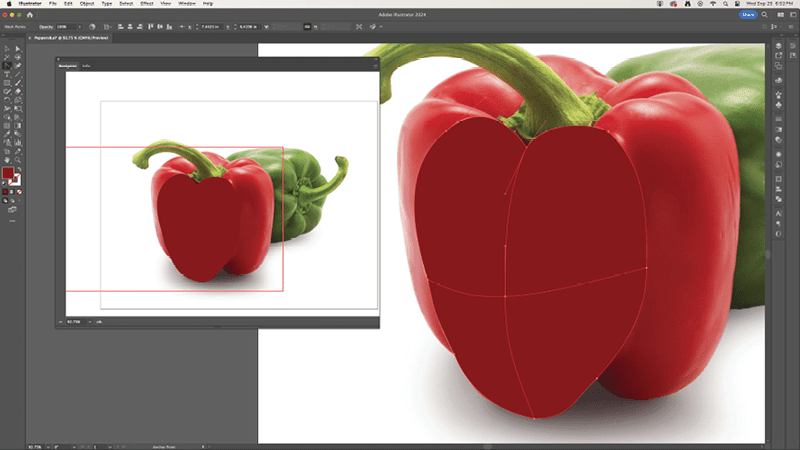Change screen mode button in toolbar
Screen dimensions: 800x450
point(12,210)
